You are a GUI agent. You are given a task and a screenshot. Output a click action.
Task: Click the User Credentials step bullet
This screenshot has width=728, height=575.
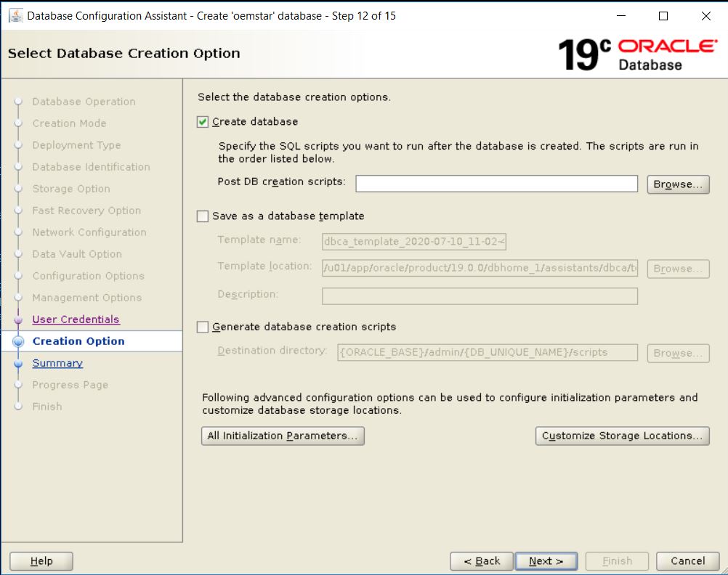click(x=19, y=320)
